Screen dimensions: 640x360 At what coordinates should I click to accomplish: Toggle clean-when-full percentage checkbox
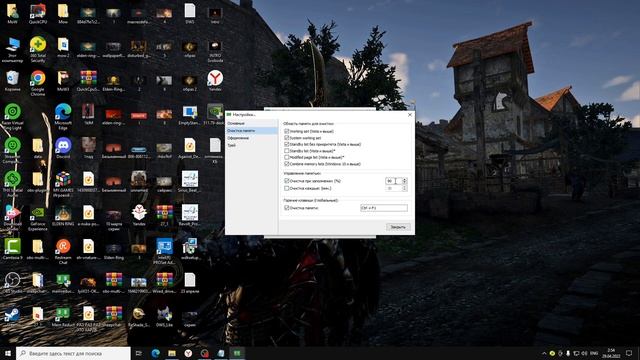click(x=287, y=181)
